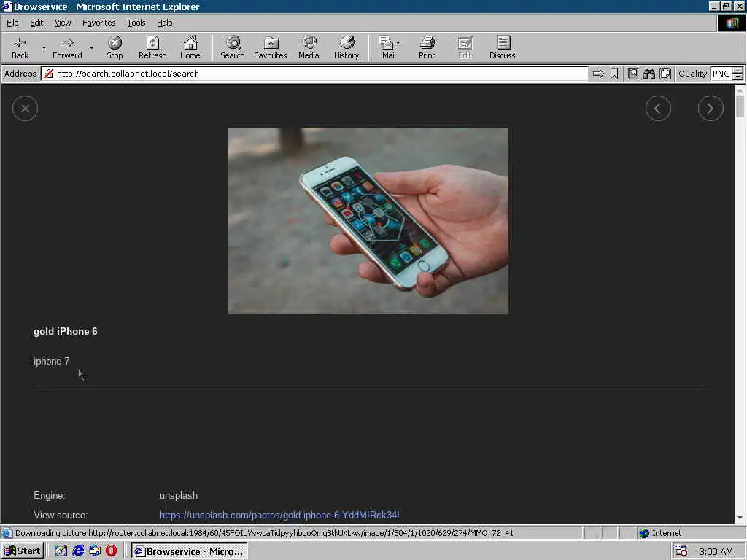The image size is (747, 560).
Task: Launch Outlook Express from quick launch
Action: 95,551
